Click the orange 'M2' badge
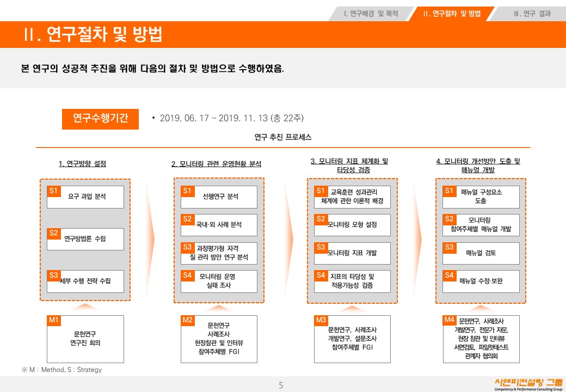This screenshot has width=566, height=392. (x=187, y=320)
